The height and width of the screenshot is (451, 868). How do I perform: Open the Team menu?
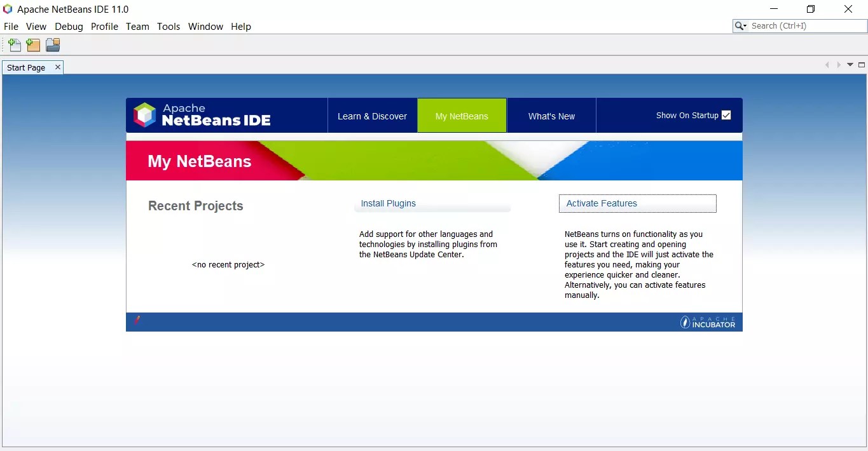[x=137, y=27]
